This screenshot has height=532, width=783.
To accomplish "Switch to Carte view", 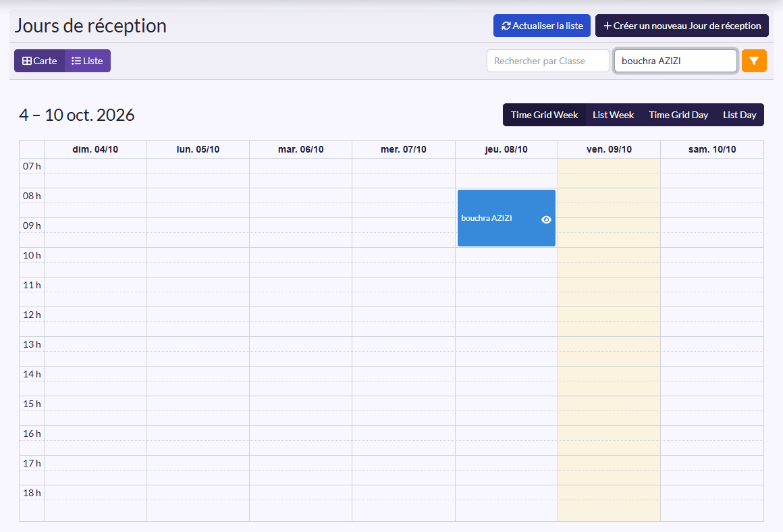I will point(39,61).
